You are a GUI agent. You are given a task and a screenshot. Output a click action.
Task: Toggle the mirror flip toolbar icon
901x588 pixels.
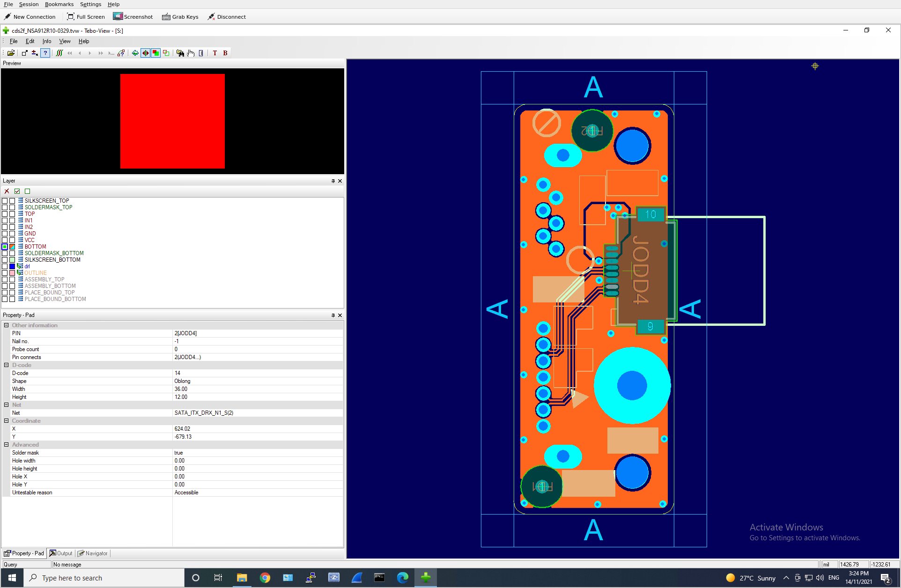146,53
